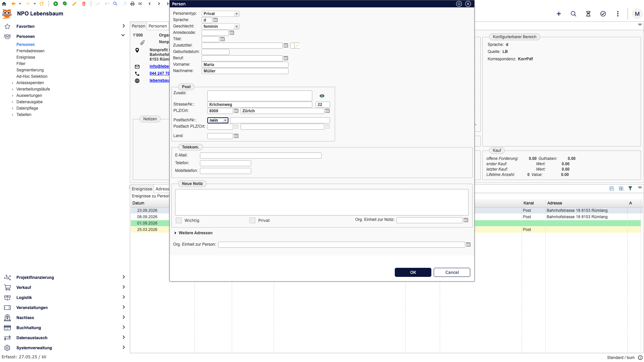The height and width of the screenshot is (362, 644).
Task: Click the red trash delete icon
Action: coord(84,4)
